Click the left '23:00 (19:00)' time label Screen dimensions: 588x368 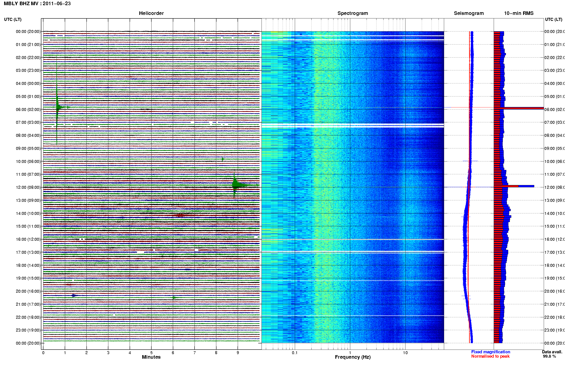coord(28,330)
